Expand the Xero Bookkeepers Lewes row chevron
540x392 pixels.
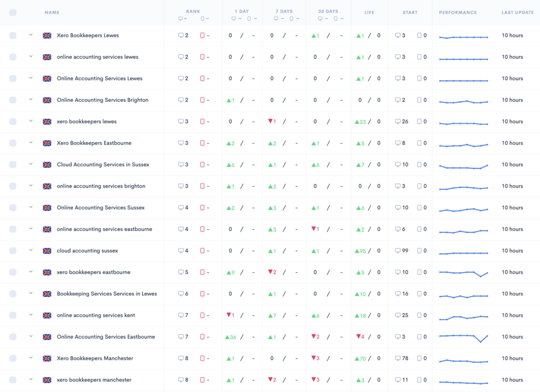tap(31, 35)
